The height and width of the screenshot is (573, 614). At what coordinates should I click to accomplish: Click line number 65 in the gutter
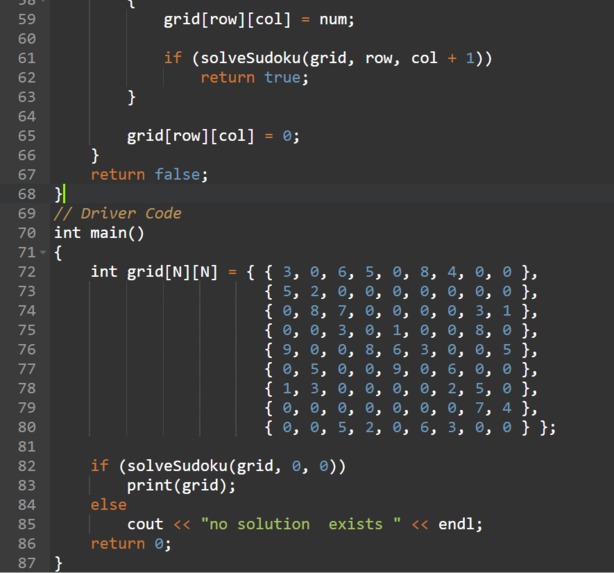tap(27, 136)
